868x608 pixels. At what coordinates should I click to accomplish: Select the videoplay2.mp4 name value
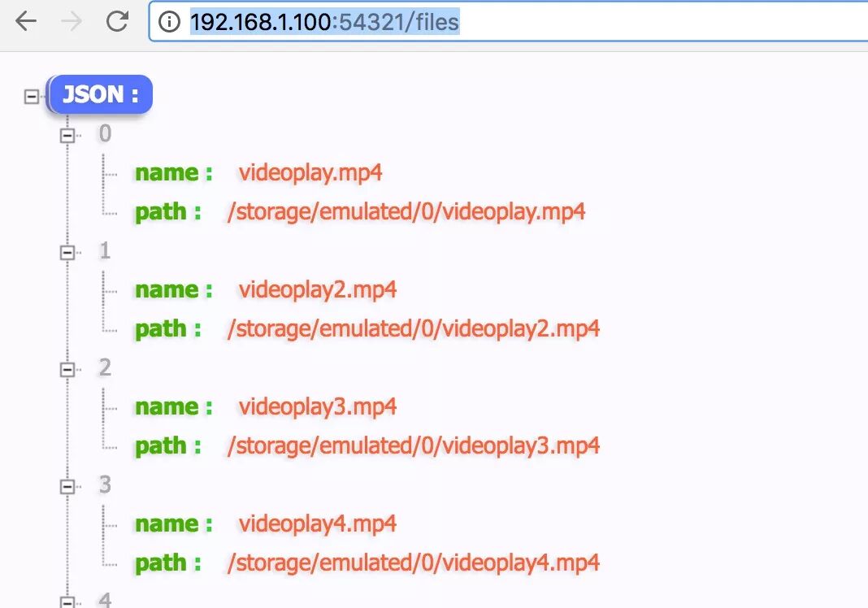pyautogui.click(x=318, y=290)
